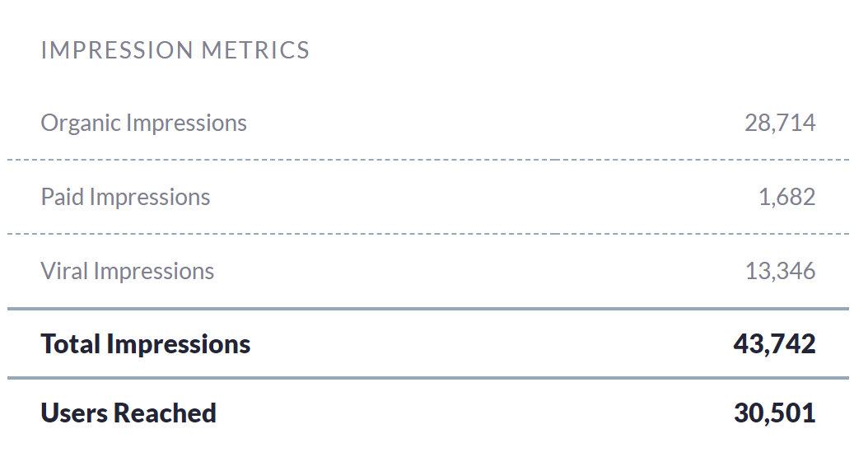Select the bold Total Impressions label
This screenshot has width=868, height=471.
145,344
